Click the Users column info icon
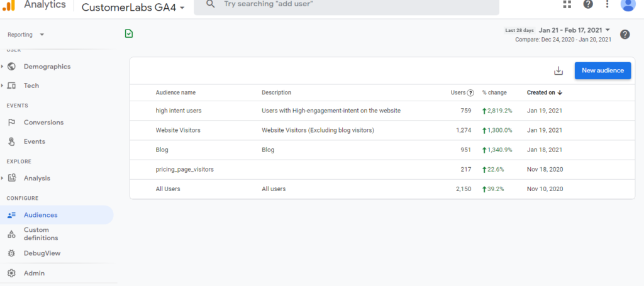This screenshot has width=644, height=286. pyautogui.click(x=470, y=93)
